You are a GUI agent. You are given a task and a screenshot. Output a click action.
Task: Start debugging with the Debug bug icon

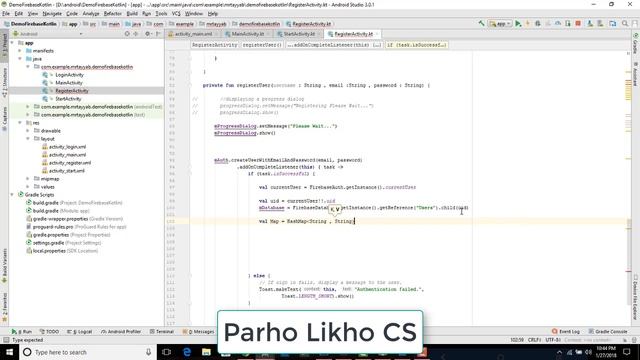(538, 24)
